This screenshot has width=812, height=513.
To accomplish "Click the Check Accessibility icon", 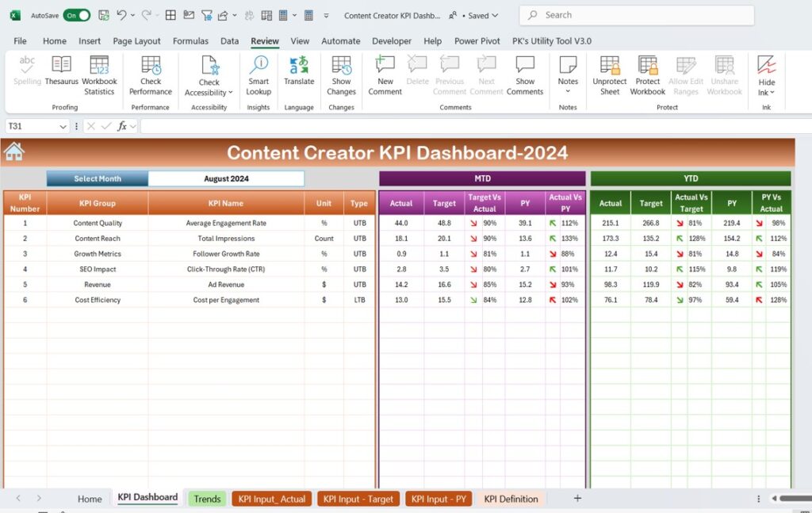I will pos(209,66).
